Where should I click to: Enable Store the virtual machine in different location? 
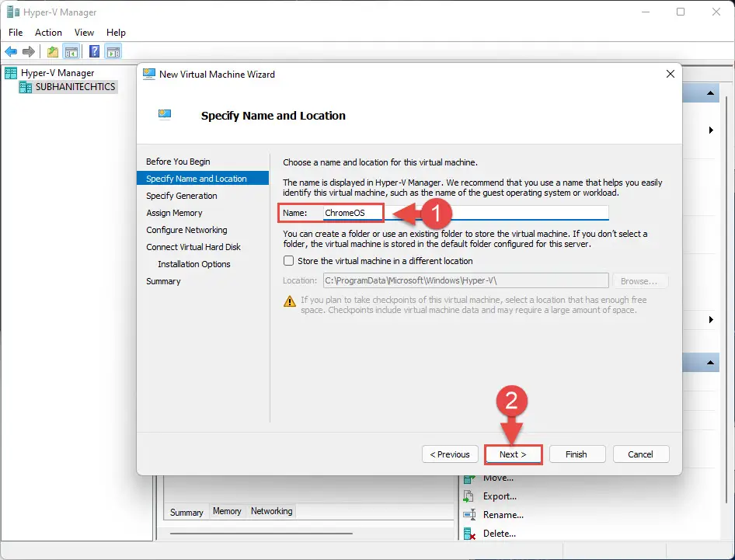(289, 260)
